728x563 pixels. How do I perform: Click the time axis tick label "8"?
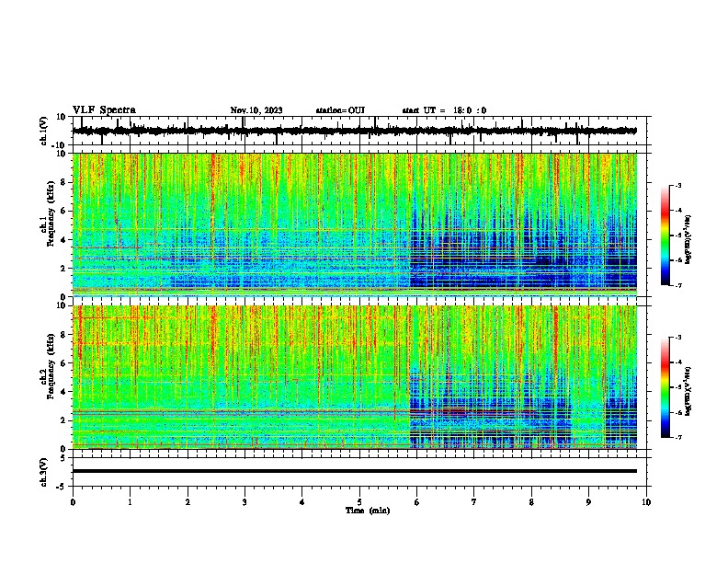click(x=531, y=502)
